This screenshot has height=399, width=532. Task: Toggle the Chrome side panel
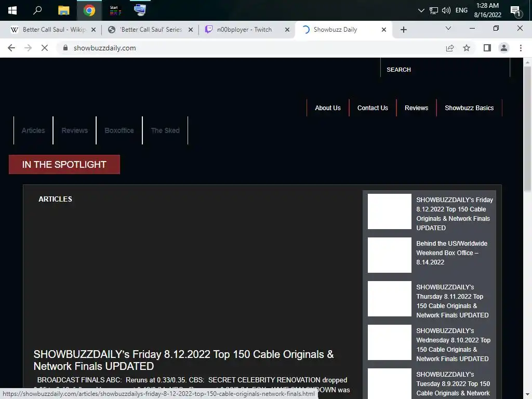pyautogui.click(x=487, y=48)
